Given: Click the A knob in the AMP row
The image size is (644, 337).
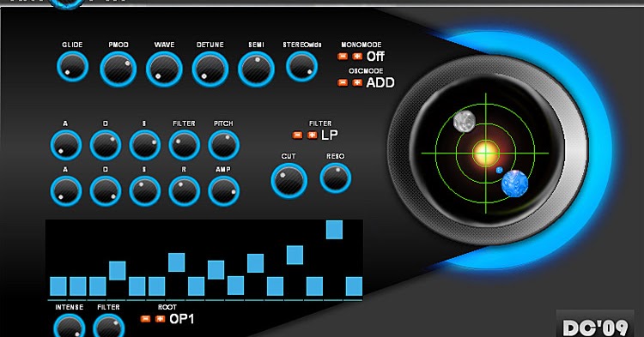Looking at the screenshot, I should click(x=66, y=191).
